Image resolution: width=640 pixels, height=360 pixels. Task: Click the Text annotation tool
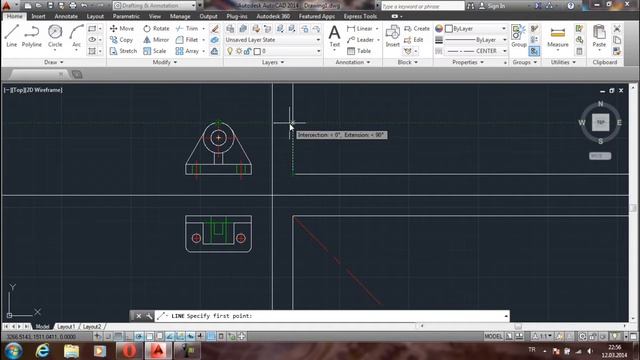[334, 36]
